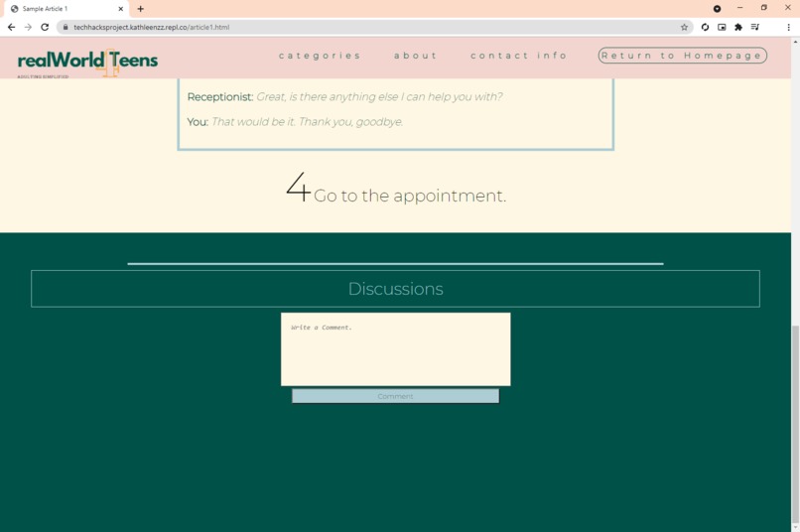Click the step 4 'Go to the appointment.' heading

[x=396, y=190]
